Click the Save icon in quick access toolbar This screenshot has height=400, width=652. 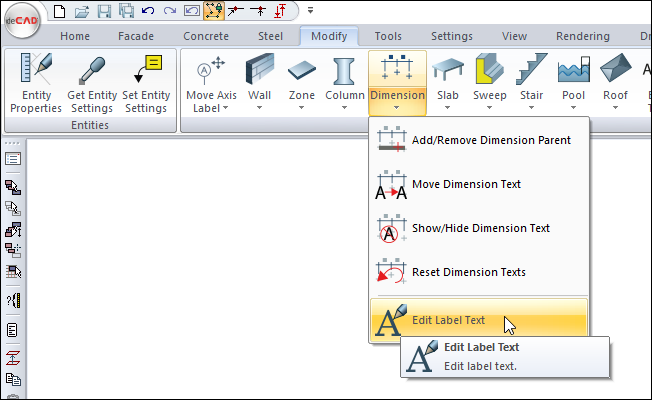[x=105, y=12]
